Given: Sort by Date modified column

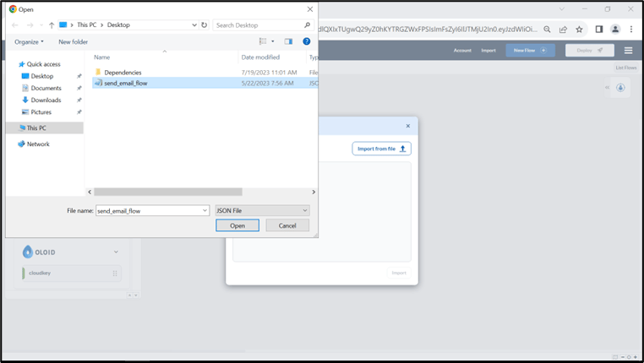Looking at the screenshot, I should pos(260,57).
